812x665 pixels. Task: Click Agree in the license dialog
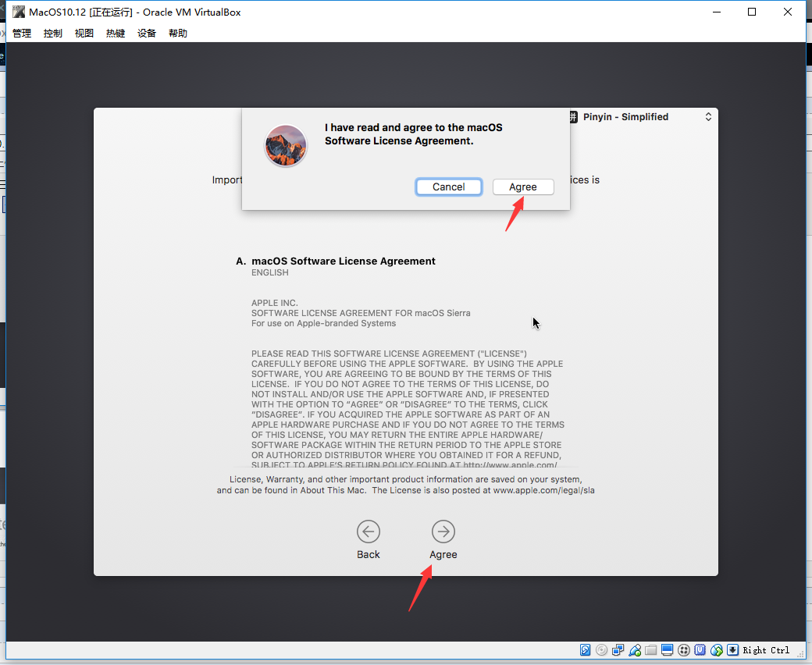tap(523, 187)
